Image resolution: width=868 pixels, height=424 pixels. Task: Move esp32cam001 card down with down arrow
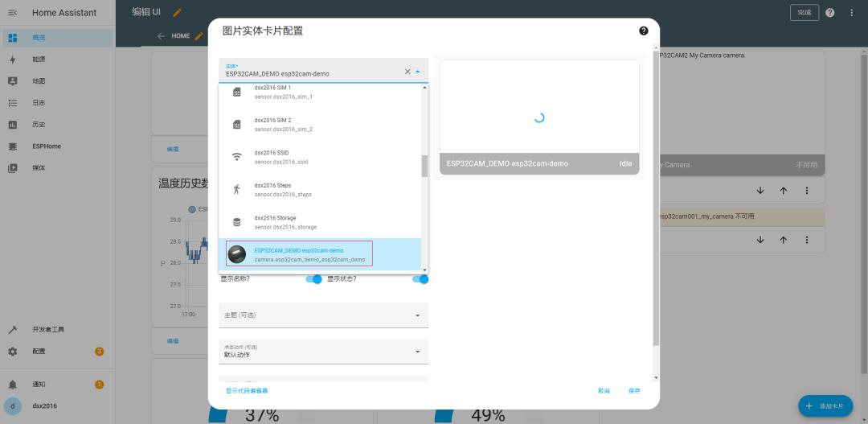click(760, 240)
